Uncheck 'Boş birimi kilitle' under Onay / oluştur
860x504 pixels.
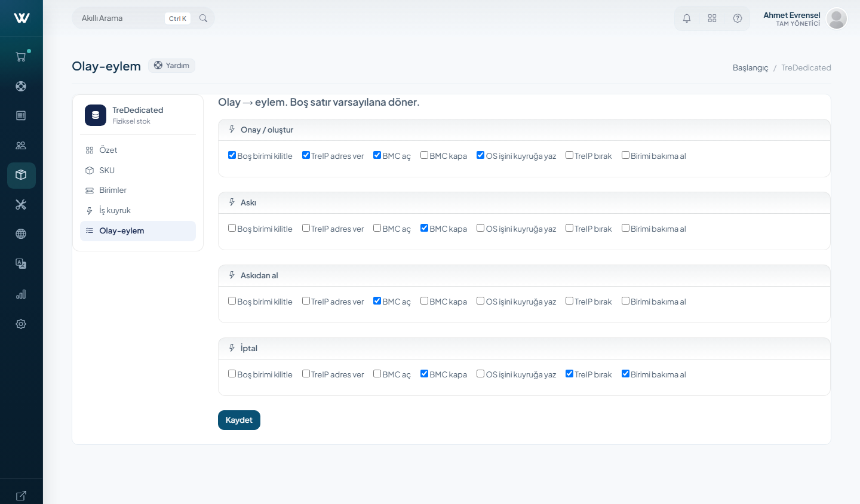[232, 155]
